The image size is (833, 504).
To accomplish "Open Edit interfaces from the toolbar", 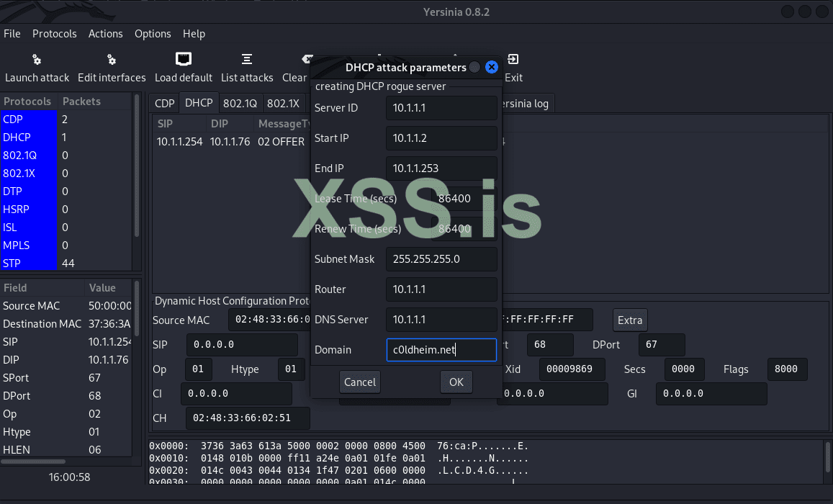I will [x=112, y=67].
